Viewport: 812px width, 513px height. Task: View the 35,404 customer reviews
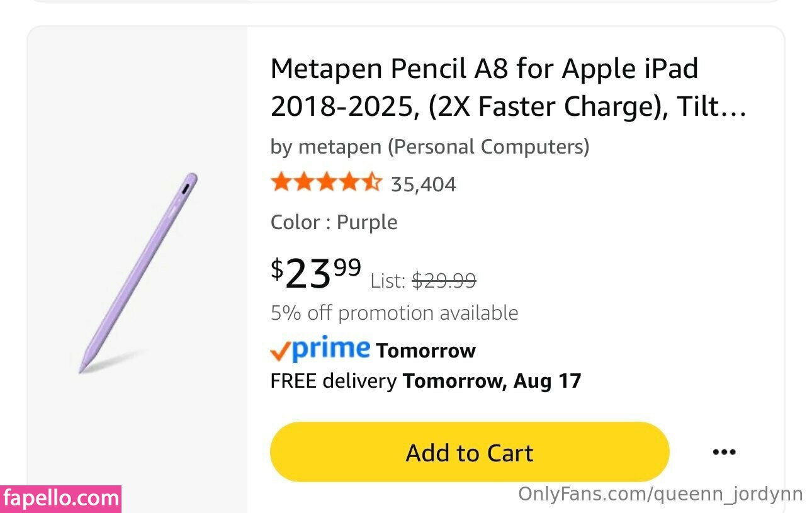(x=423, y=184)
